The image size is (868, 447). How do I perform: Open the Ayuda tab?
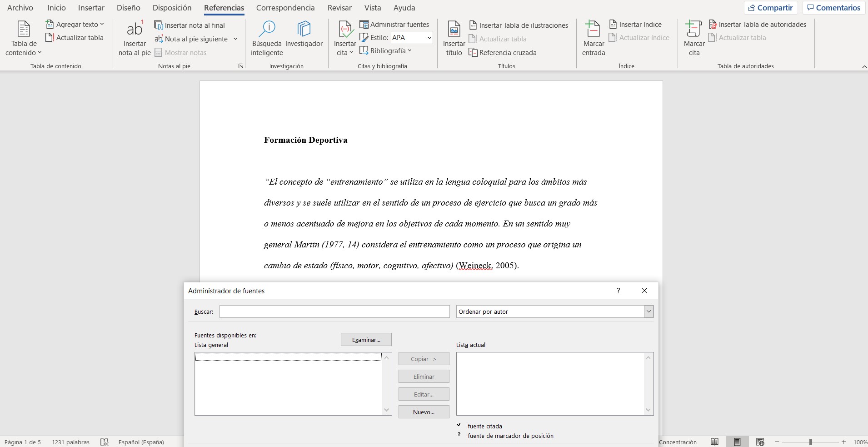pyautogui.click(x=404, y=8)
